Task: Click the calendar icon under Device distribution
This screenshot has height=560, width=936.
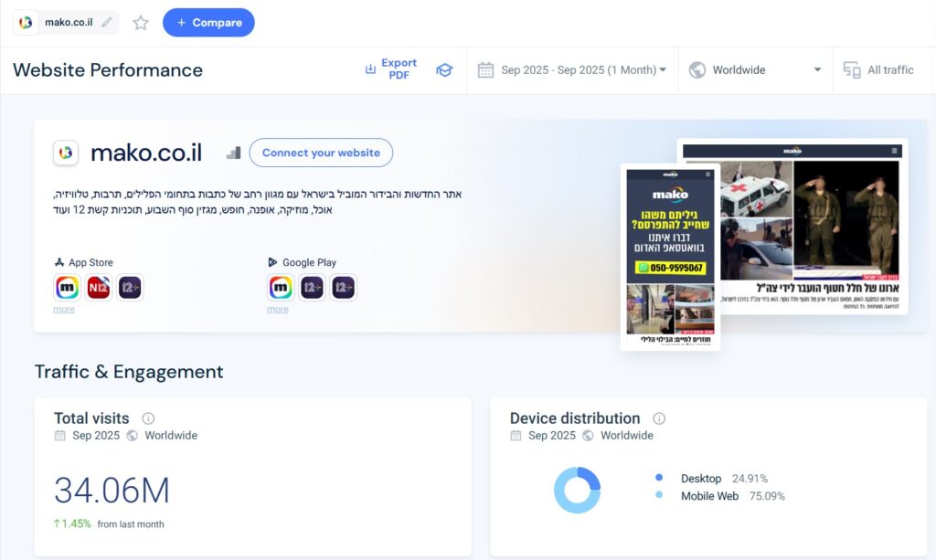Action: (516, 436)
